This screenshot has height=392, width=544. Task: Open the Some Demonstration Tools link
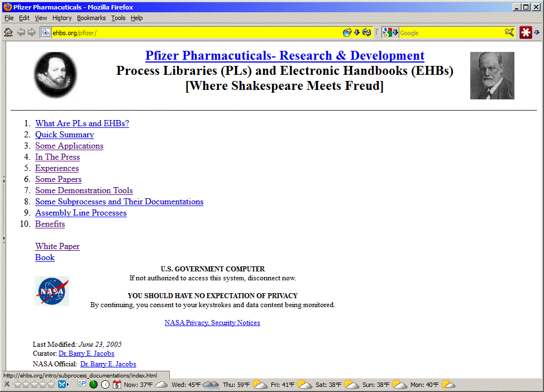point(84,190)
